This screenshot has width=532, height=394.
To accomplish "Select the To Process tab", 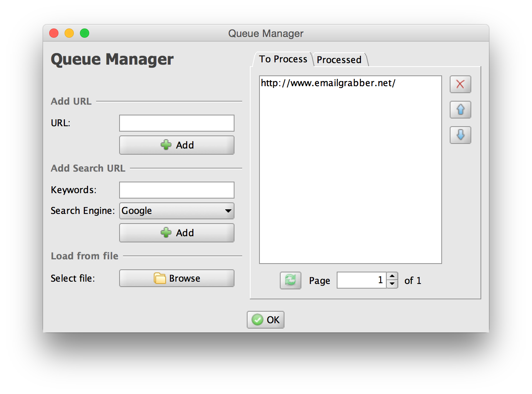I will click(x=283, y=59).
